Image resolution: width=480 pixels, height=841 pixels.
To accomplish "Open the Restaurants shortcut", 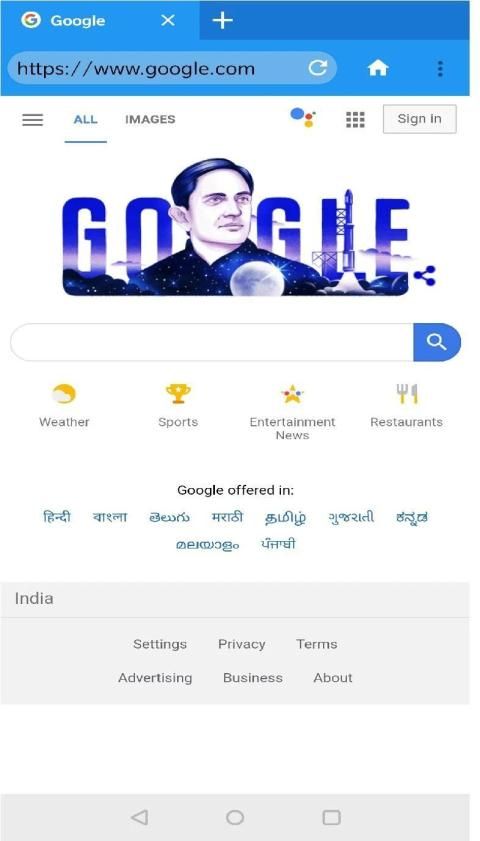I will 407,405.
